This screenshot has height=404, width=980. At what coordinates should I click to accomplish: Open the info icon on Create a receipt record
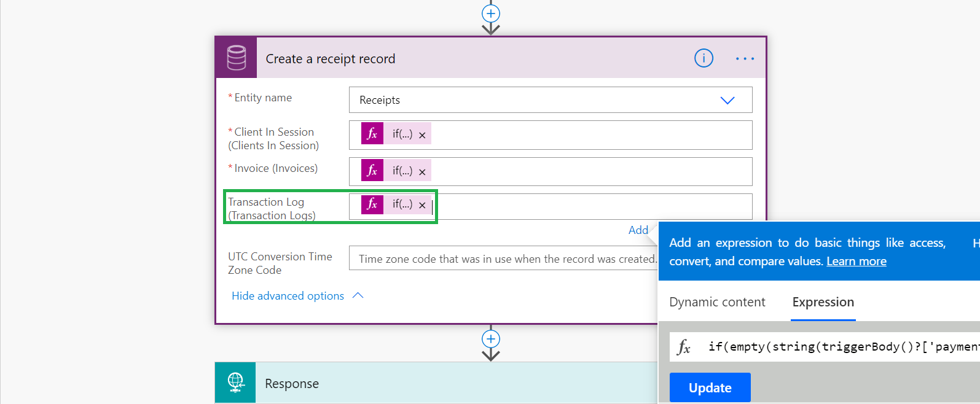point(704,58)
